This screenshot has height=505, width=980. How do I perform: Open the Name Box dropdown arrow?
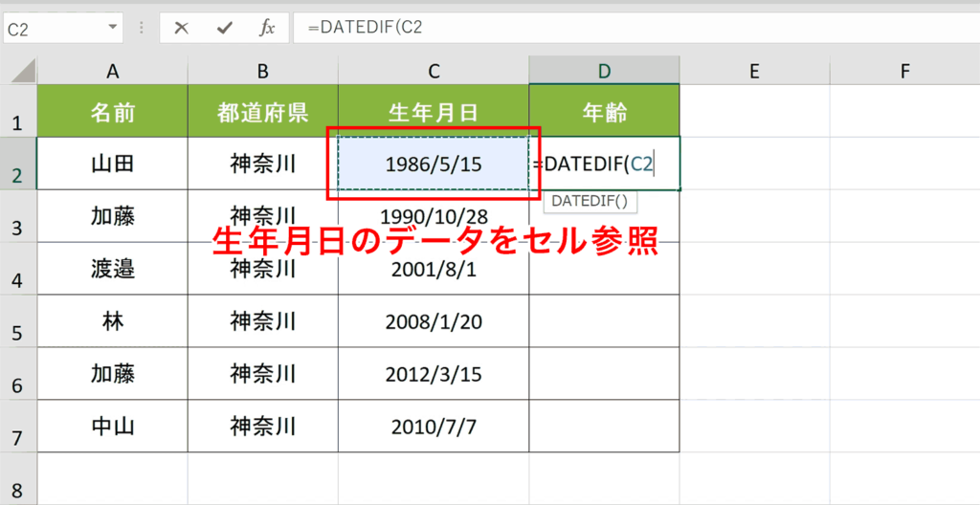pos(113,28)
